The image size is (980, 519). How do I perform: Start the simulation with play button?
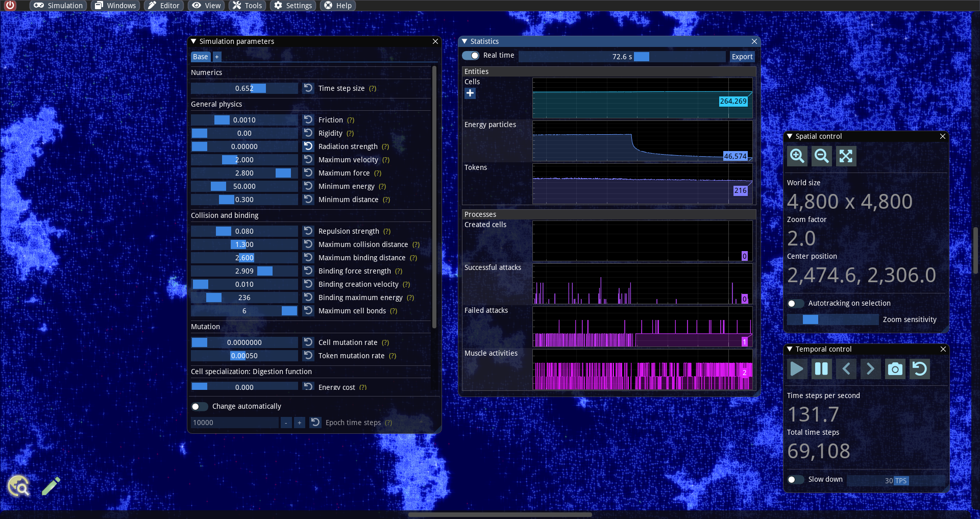[x=797, y=368]
